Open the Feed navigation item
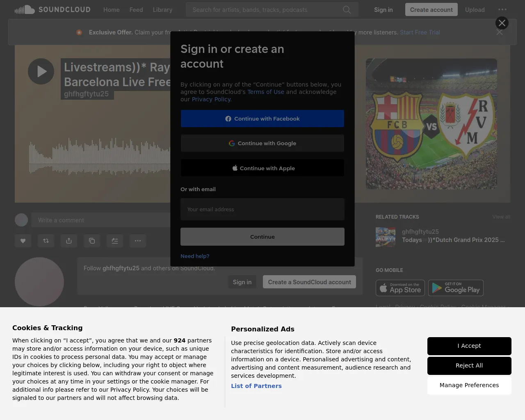 pyautogui.click(x=136, y=9)
